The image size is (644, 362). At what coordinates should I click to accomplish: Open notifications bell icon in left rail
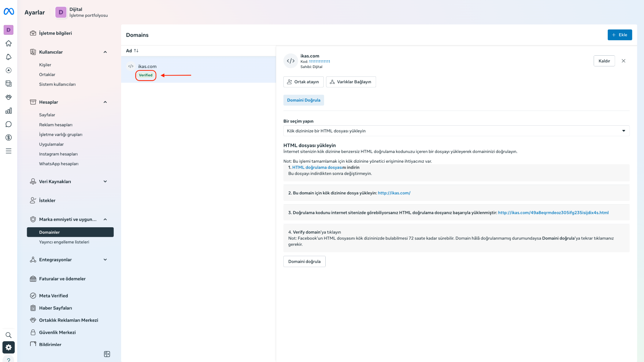(x=9, y=57)
